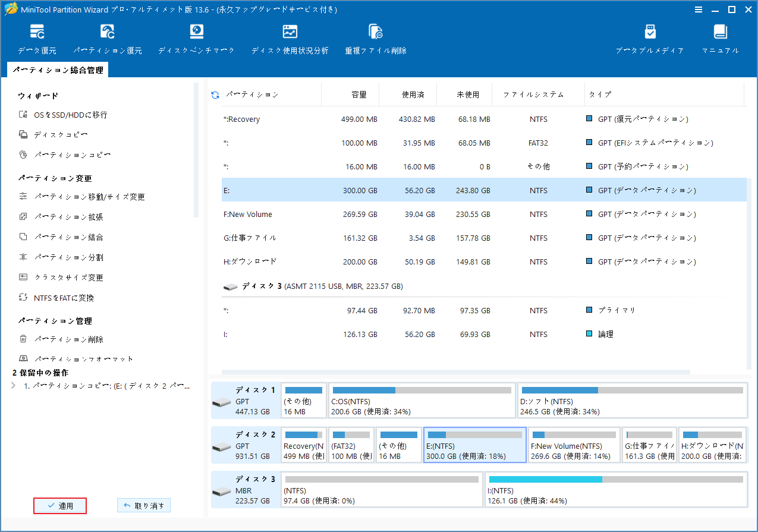758x532 pixels.
Task: Select ディスクコピー wizard
Action: click(54, 135)
